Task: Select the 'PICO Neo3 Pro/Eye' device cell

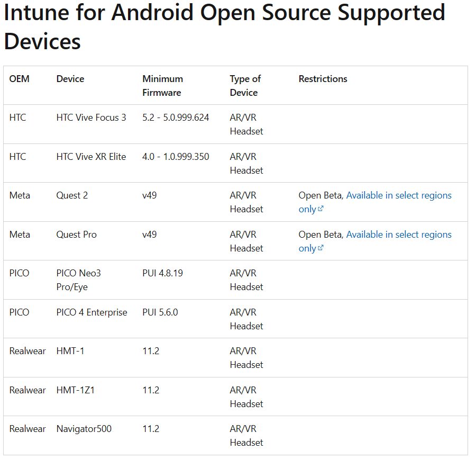Action: 79,280
